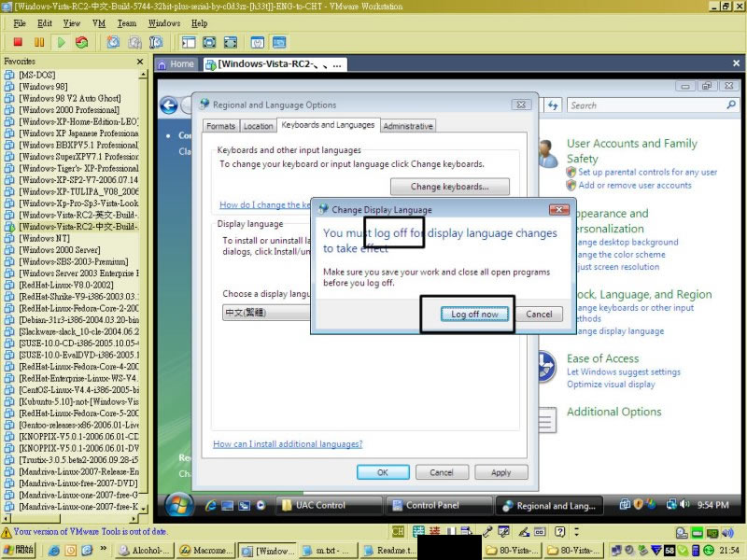Viewport: 747px width, 560px height.
Task: Click Cancel in Regional and Language Options
Action: tap(442, 472)
